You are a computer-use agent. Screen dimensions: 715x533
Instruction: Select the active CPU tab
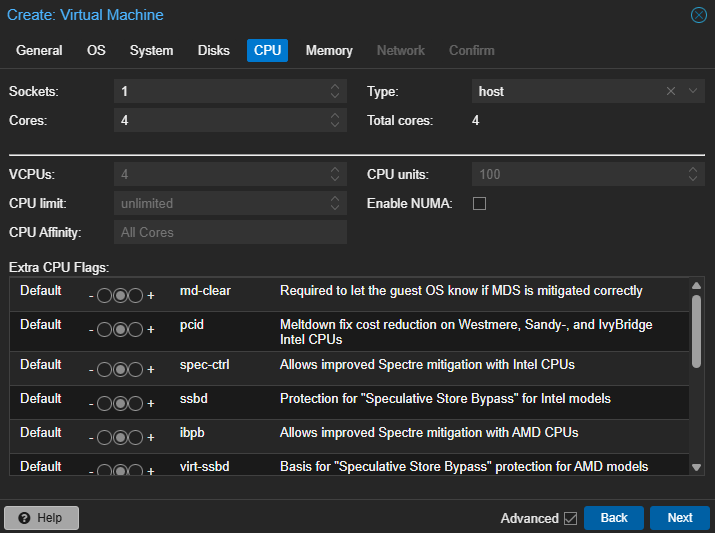(267, 51)
